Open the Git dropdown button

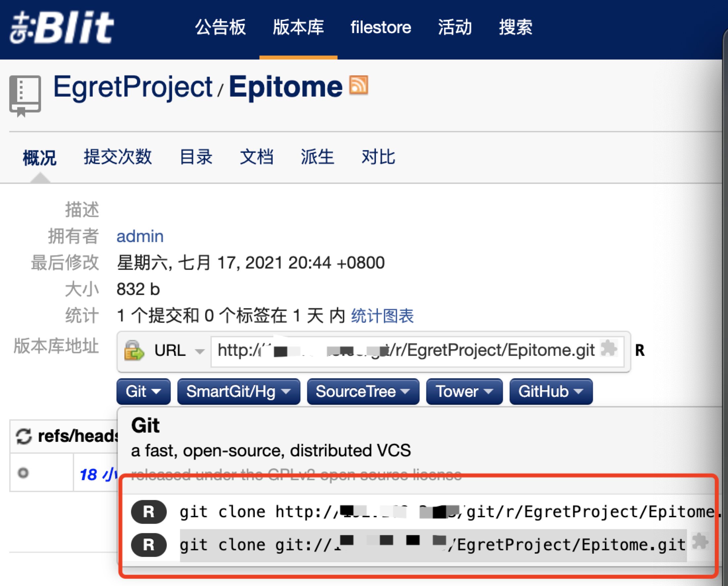click(x=143, y=392)
